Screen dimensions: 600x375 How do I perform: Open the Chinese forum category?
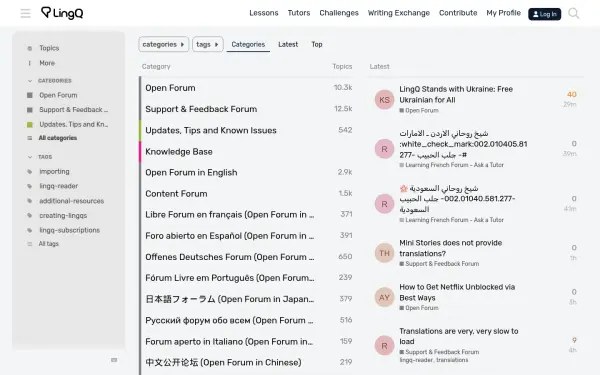click(223, 362)
